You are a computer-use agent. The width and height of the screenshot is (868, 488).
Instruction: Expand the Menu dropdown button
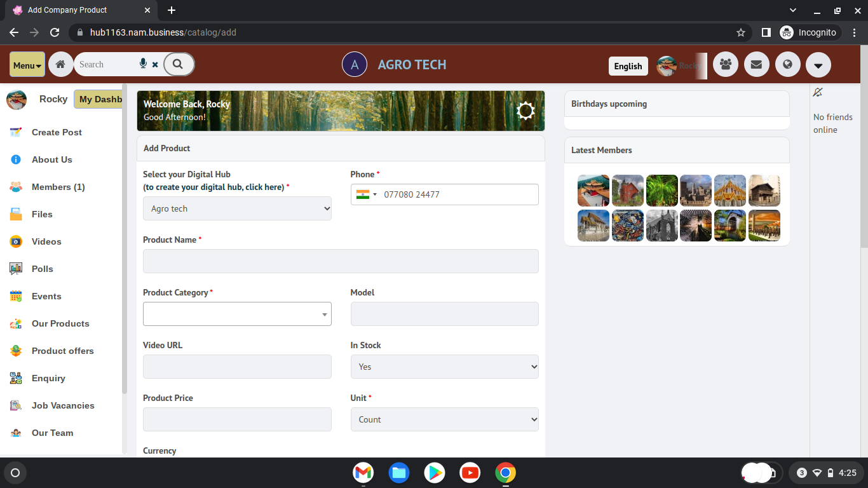27,65
